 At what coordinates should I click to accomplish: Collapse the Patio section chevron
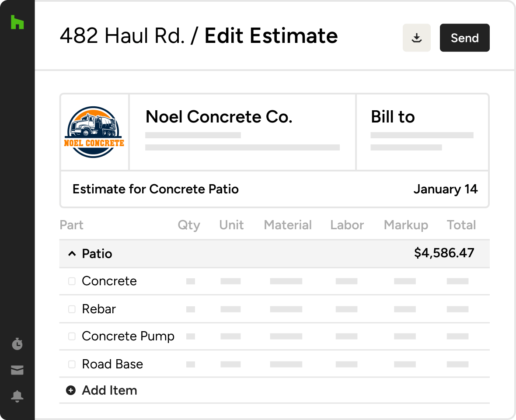pos(72,254)
